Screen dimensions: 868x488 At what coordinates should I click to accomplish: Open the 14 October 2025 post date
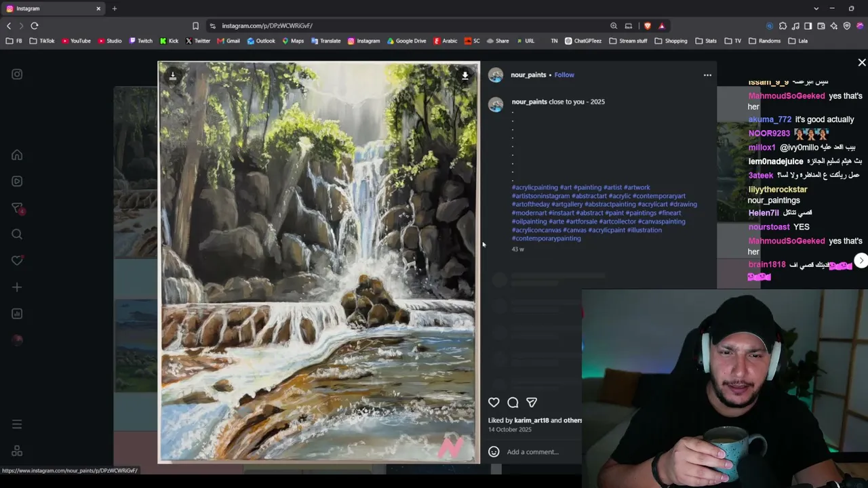tap(510, 430)
